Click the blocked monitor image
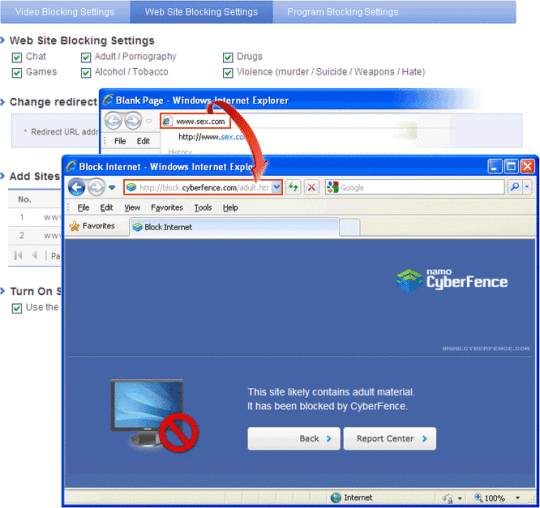 154,416
